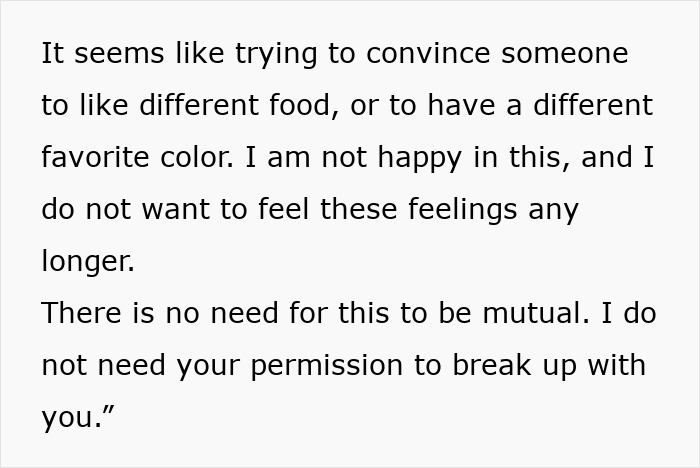Click the word 'mutual' in the text
Screen dimensions: 700x468
536,313
